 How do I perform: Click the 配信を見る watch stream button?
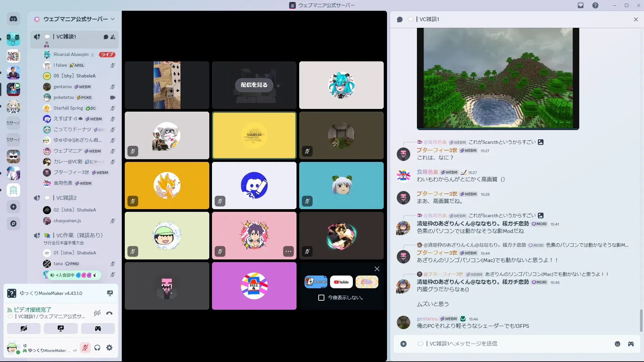tap(254, 85)
